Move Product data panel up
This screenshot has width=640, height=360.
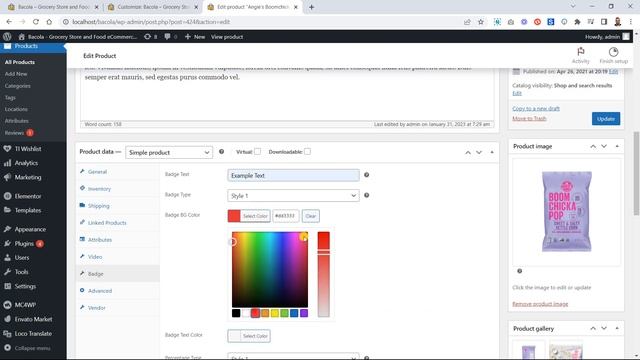point(468,152)
